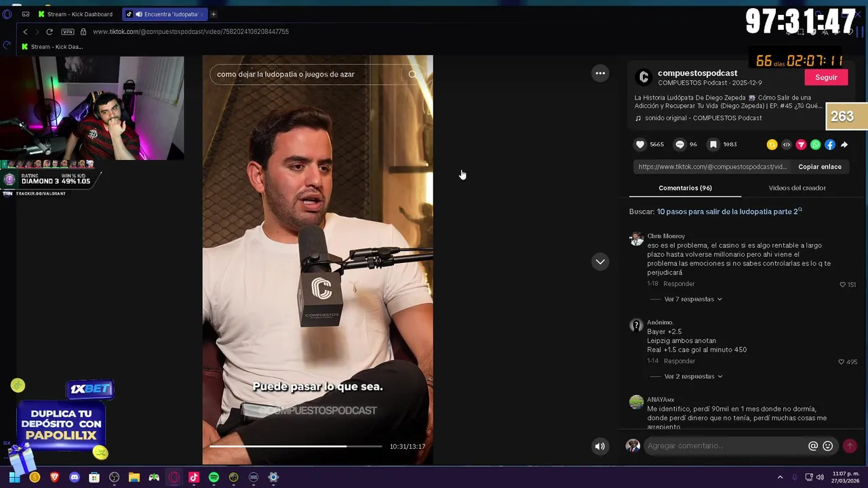Open Discord from the taskbar
Viewport: 868px width, 488px height.
coord(75,477)
